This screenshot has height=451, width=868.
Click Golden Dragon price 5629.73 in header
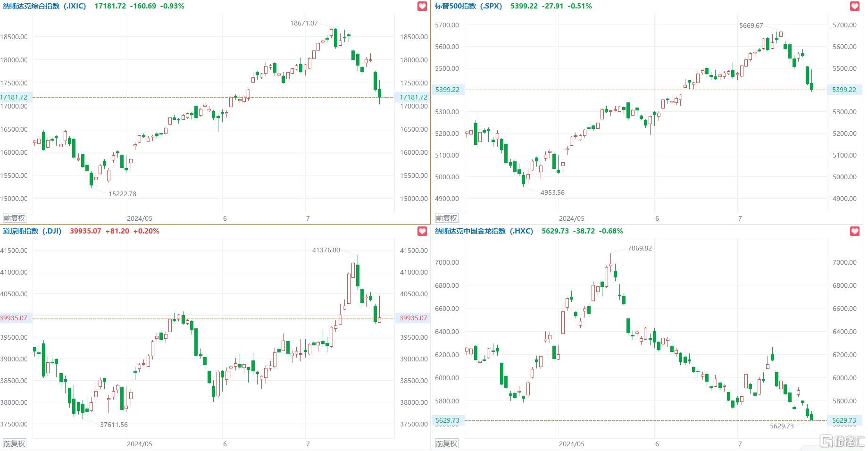pos(555,231)
